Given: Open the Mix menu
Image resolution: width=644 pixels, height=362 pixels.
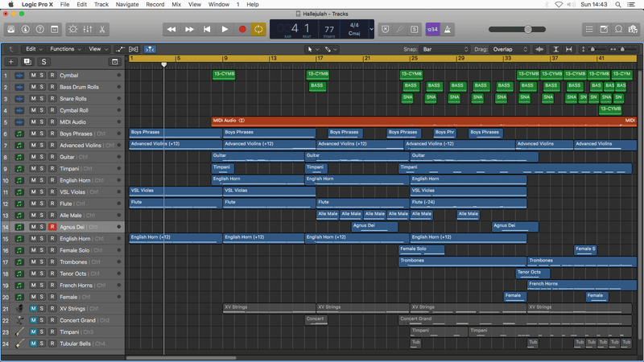Looking at the screenshot, I should tap(176, 5).
